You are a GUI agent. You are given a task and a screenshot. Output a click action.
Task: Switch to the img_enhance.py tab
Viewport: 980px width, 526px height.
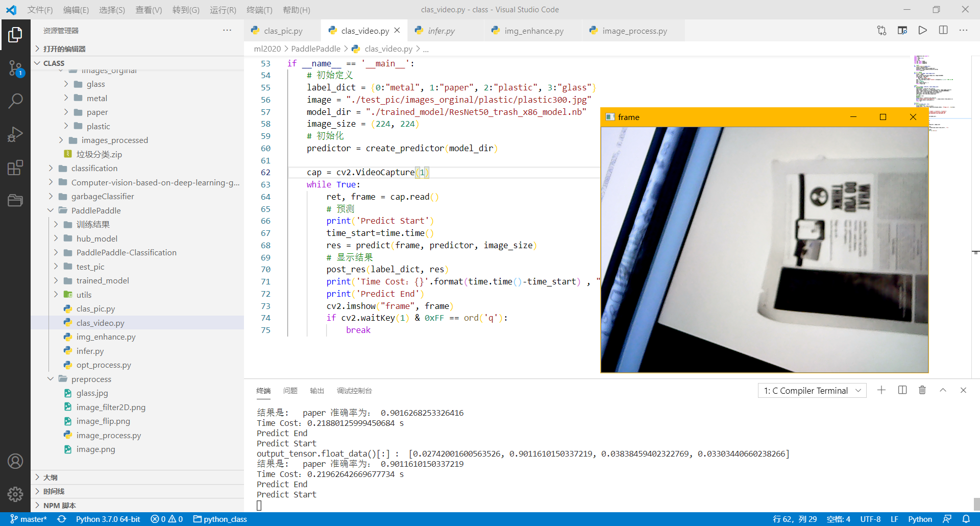tap(533, 31)
